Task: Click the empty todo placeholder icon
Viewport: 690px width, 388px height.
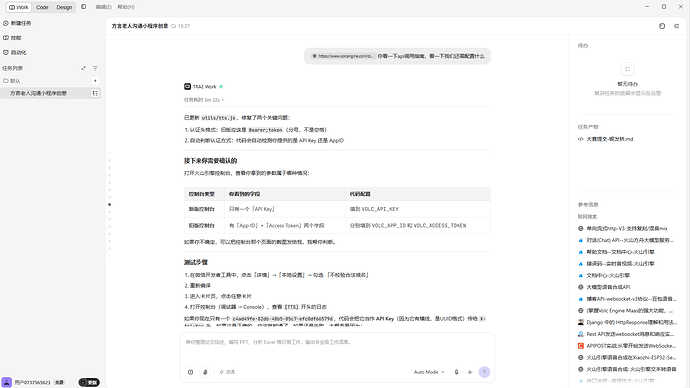Action: point(628,69)
